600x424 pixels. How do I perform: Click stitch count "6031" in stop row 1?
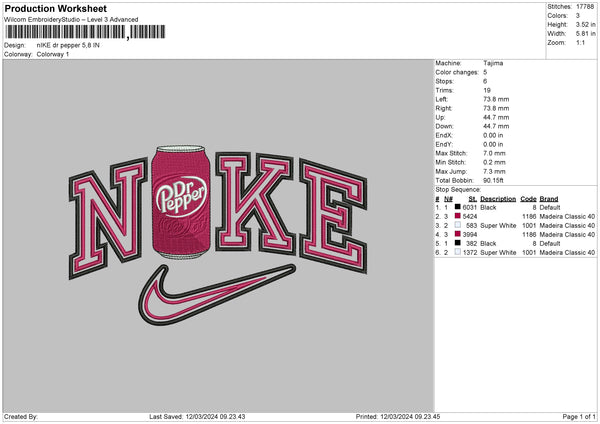470,207
